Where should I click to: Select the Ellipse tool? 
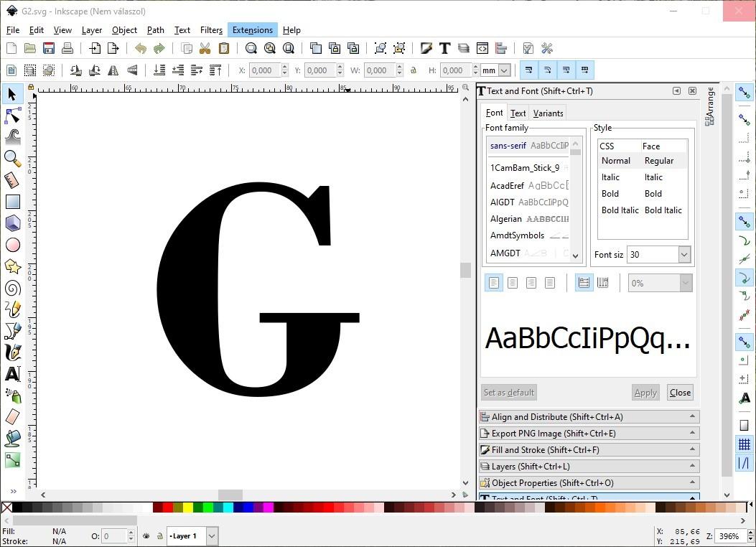pyautogui.click(x=11, y=245)
